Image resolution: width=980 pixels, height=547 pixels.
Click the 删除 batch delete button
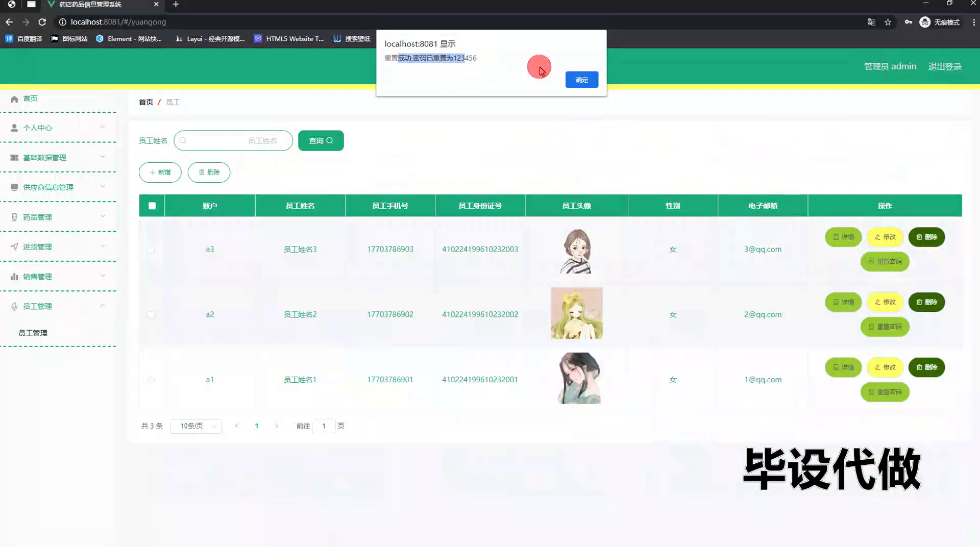[209, 172]
